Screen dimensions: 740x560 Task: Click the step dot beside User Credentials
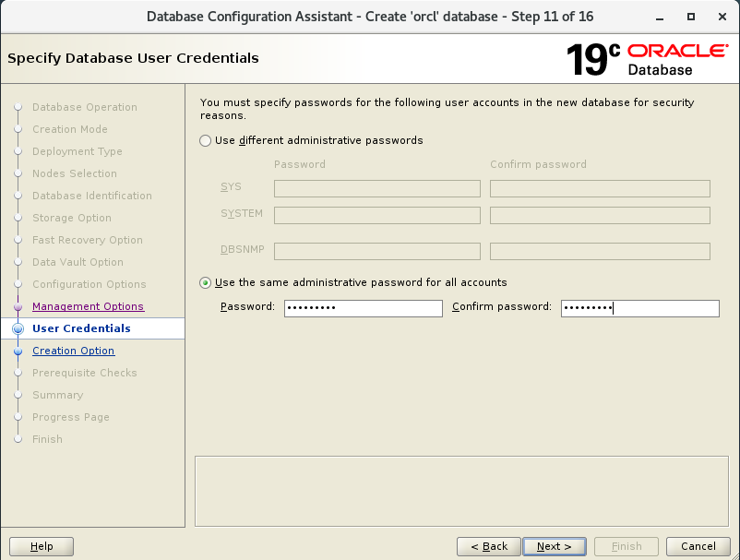[x=17, y=328]
